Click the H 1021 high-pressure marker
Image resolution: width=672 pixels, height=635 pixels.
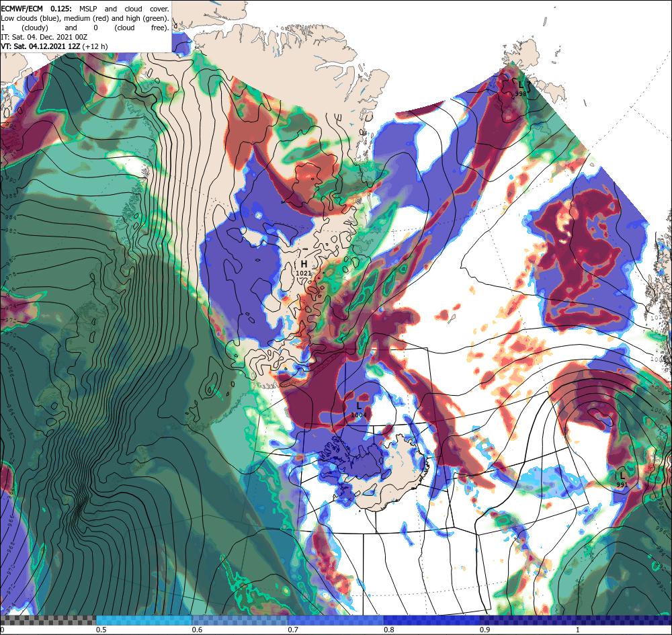pyautogui.click(x=304, y=268)
